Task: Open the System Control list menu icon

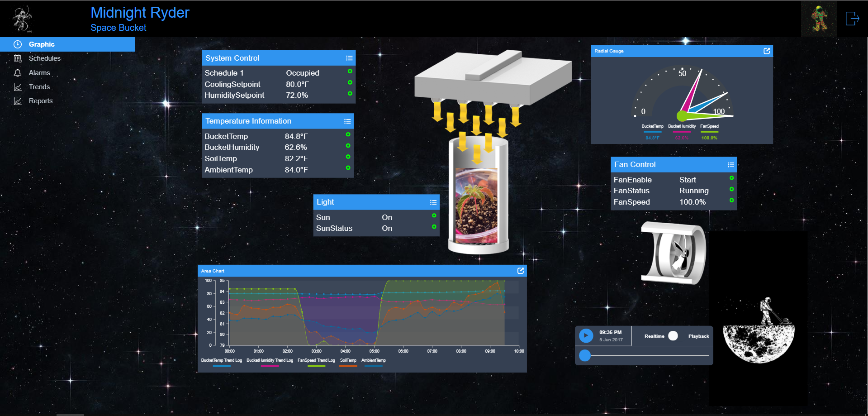Action: 349,58
